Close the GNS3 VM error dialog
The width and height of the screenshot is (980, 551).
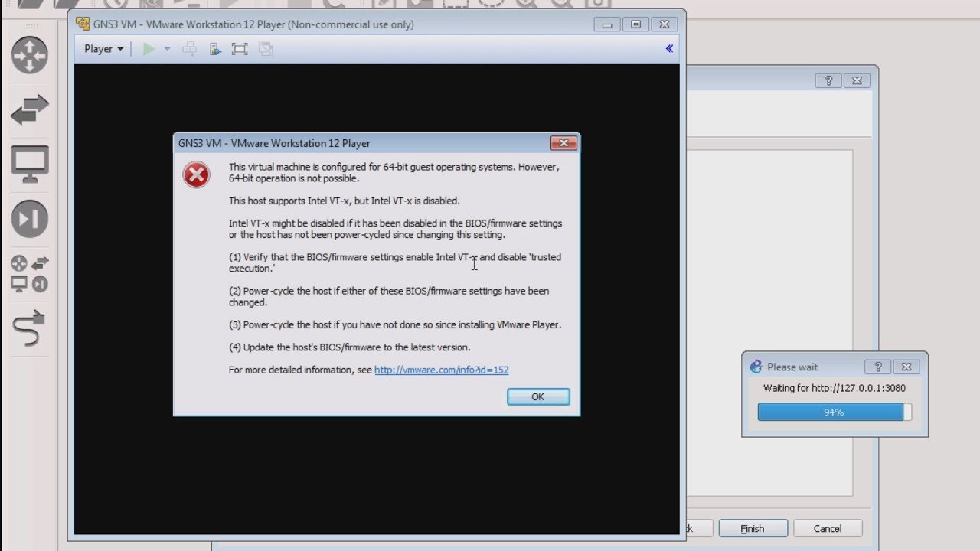coord(563,143)
